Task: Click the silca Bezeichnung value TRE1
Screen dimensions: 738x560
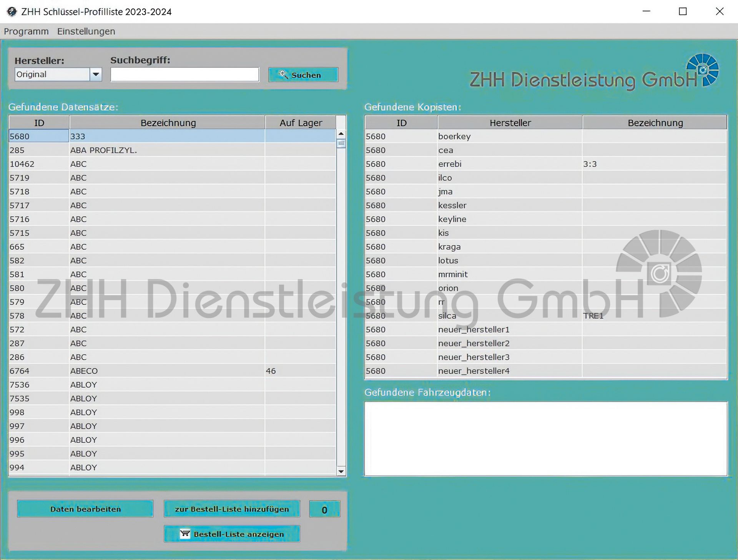Action: (593, 316)
